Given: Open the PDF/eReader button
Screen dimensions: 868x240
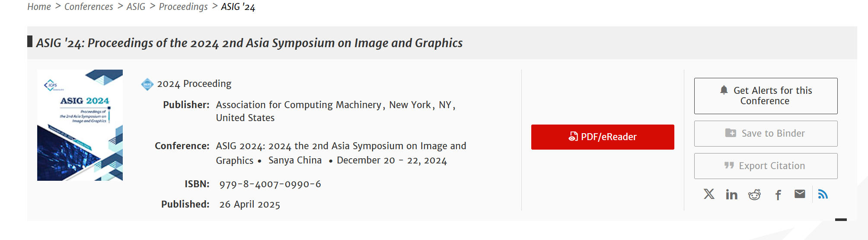Looking at the screenshot, I should point(603,137).
